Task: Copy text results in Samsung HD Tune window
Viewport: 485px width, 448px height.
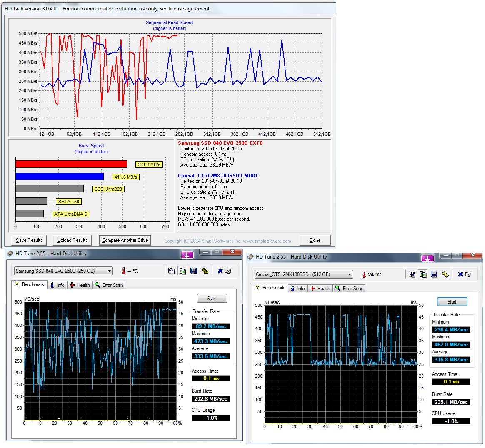Action: (x=171, y=271)
